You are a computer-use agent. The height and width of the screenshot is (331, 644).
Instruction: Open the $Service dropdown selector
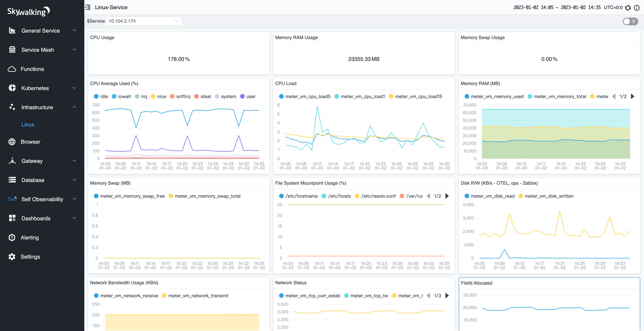[x=143, y=21]
